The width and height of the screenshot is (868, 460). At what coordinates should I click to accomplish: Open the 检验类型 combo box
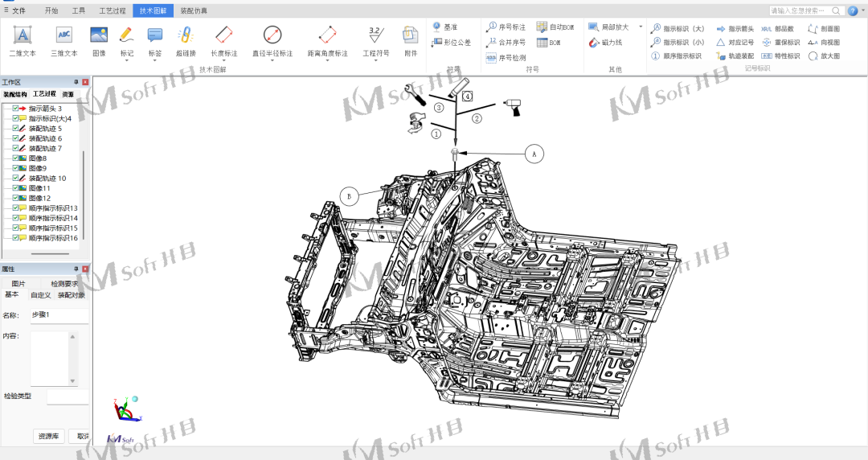68,396
